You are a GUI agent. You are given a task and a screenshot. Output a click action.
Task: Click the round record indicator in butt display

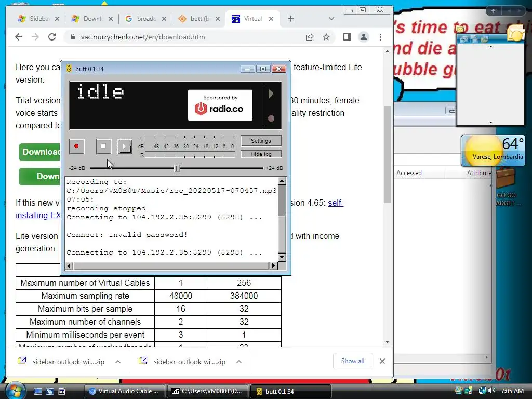click(x=271, y=118)
